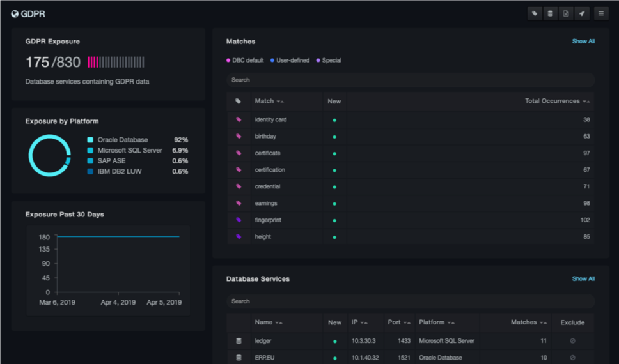Click the Matches search field
619x364 pixels.
click(x=411, y=80)
